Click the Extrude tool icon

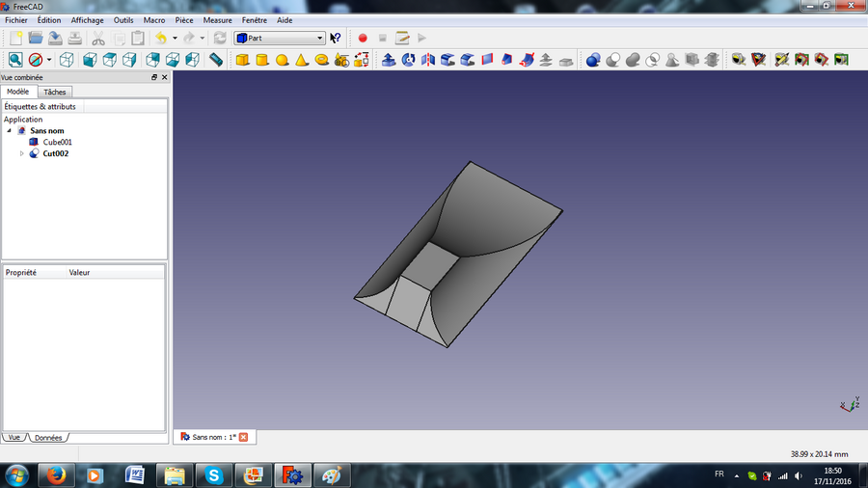click(x=388, y=60)
